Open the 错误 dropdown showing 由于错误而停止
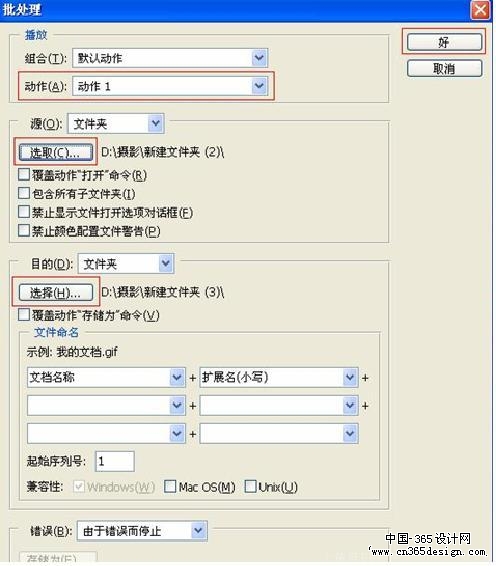Viewport: 496px width, 566px height. [142, 531]
